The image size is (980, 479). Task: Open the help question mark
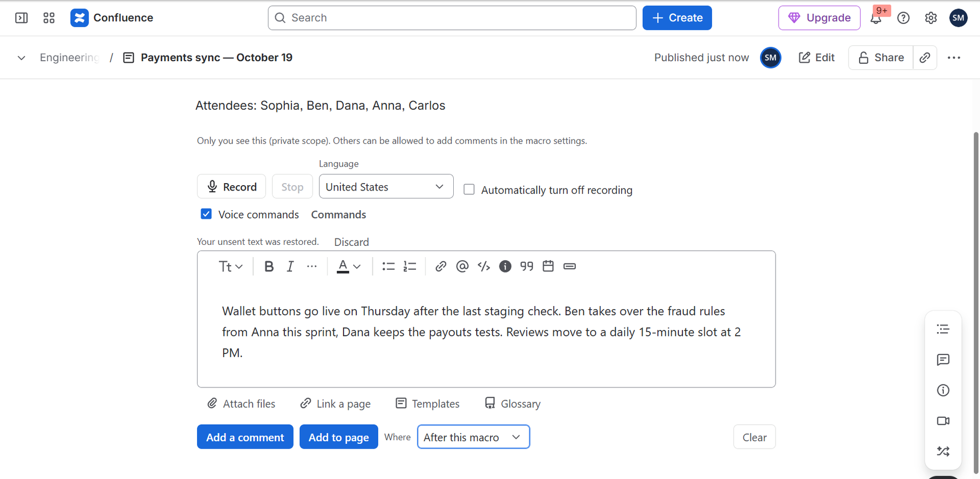coord(903,18)
